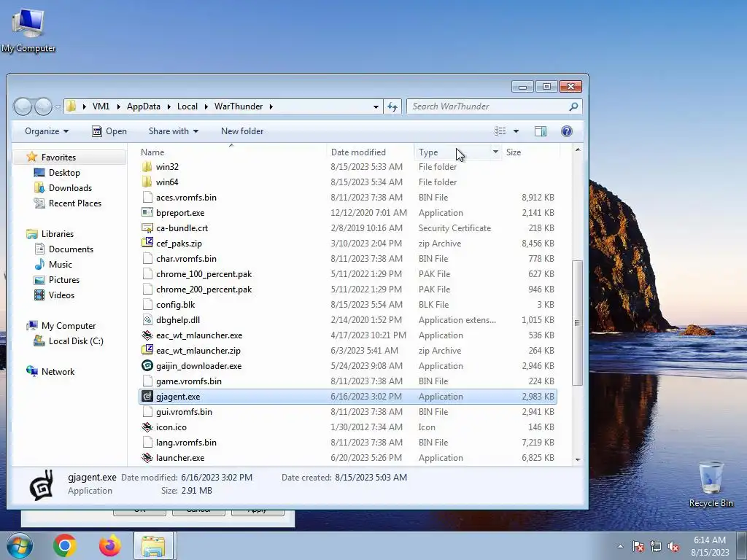Click the Windows Start orb
This screenshot has width=747, height=560.
coord(18,545)
